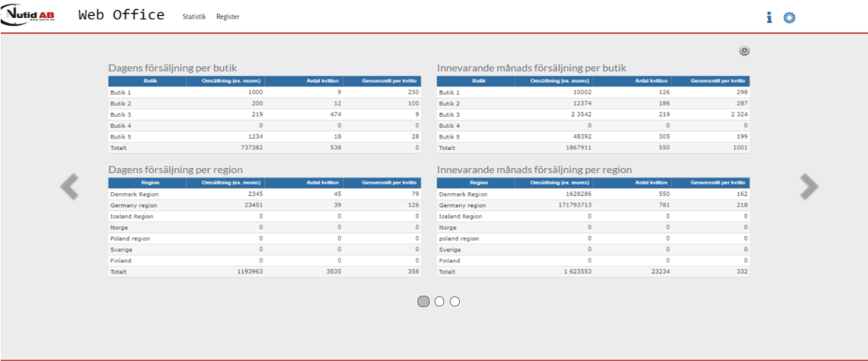Screen dimensions: 868x361
Task: Go to previous slide with left arrow
Action: point(69,187)
